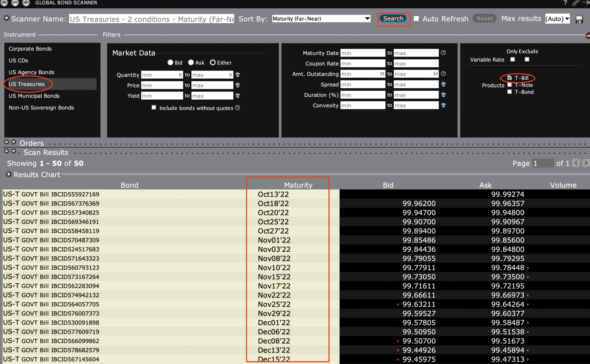Click the help icon next to Amt. Outstanding

click(x=443, y=74)
